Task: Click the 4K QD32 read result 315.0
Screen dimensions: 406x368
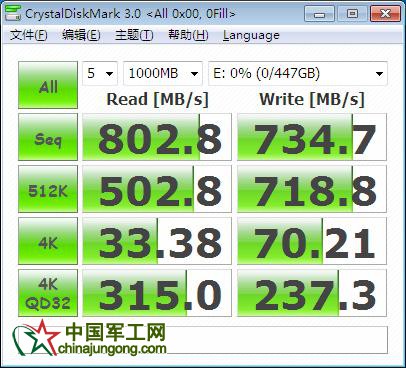Action: click(157, 293)
